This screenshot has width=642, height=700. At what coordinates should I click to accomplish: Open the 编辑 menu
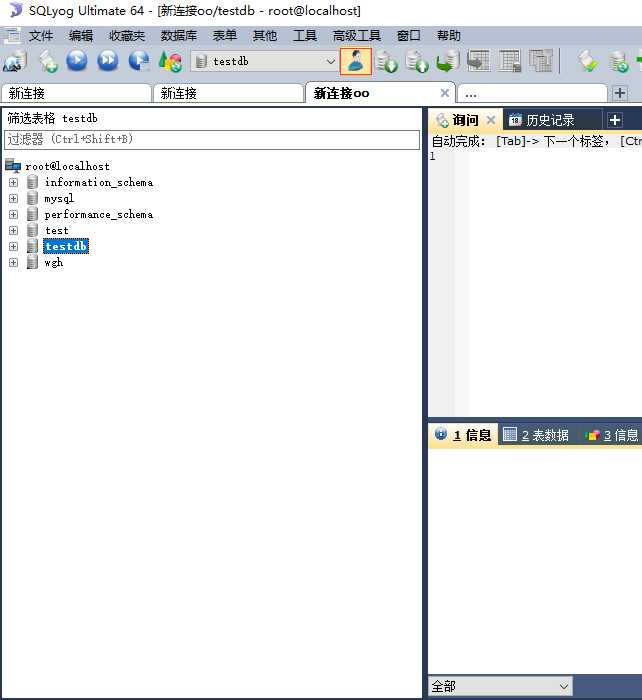pos(81,35)
